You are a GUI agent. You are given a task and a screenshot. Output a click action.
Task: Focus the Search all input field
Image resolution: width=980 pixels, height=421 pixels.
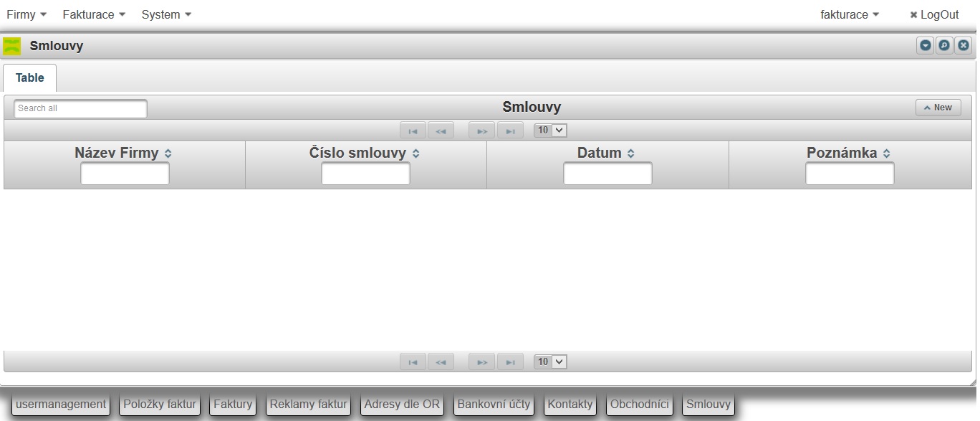pyautogui.click(x=80, y=108)
